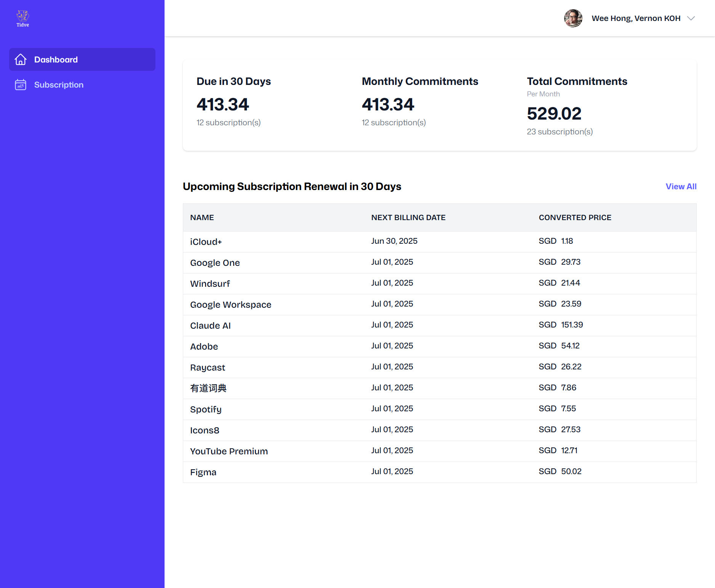The image size is (715, 588).
Task: Click the NEXT BILLING DATE column header
Action: (x=408, y=217)
